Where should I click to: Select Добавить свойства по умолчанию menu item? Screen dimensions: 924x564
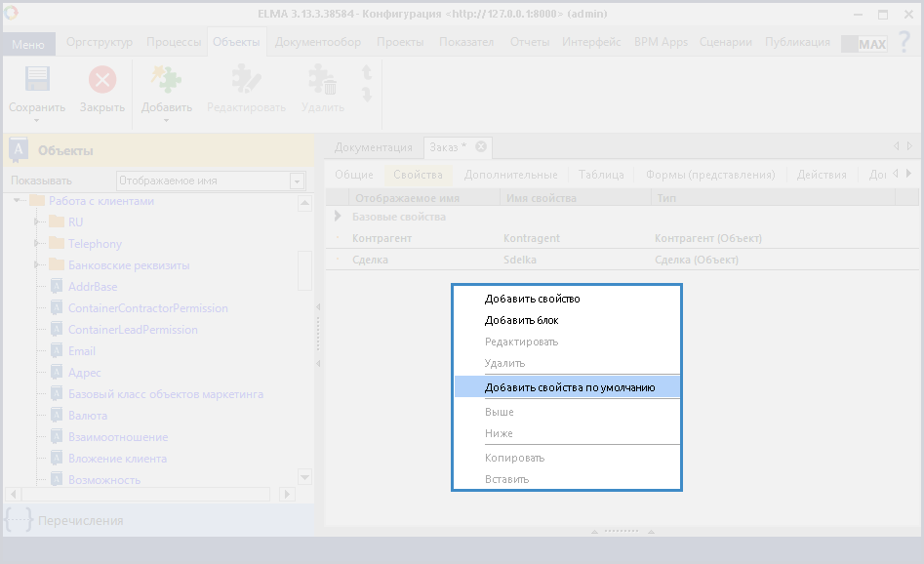point(569,388)
